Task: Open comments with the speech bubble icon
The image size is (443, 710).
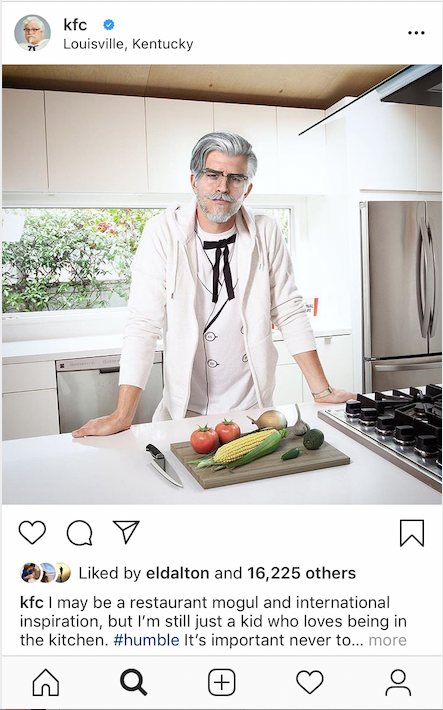Action: click(80, 532)
